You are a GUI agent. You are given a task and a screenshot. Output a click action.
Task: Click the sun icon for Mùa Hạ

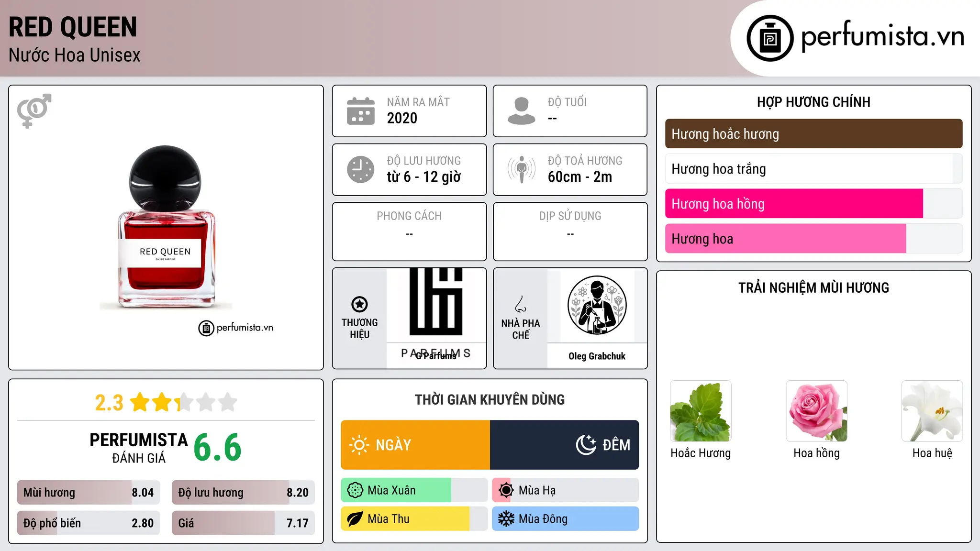tap(506, 490)
